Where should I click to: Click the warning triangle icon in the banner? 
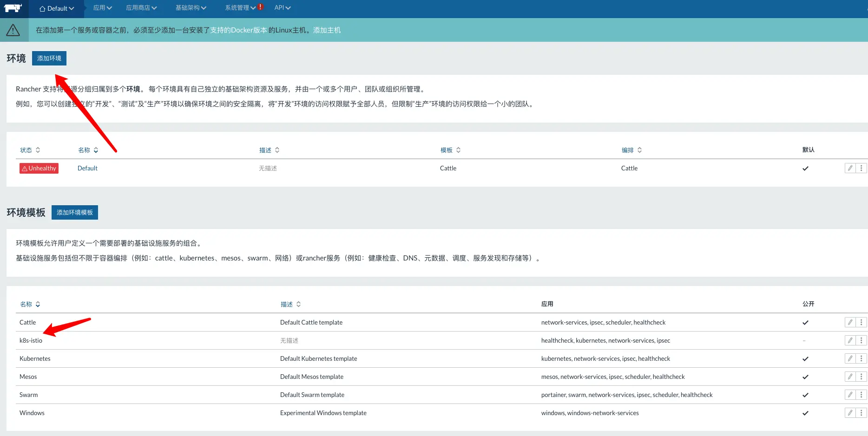[x=13, y=30]
